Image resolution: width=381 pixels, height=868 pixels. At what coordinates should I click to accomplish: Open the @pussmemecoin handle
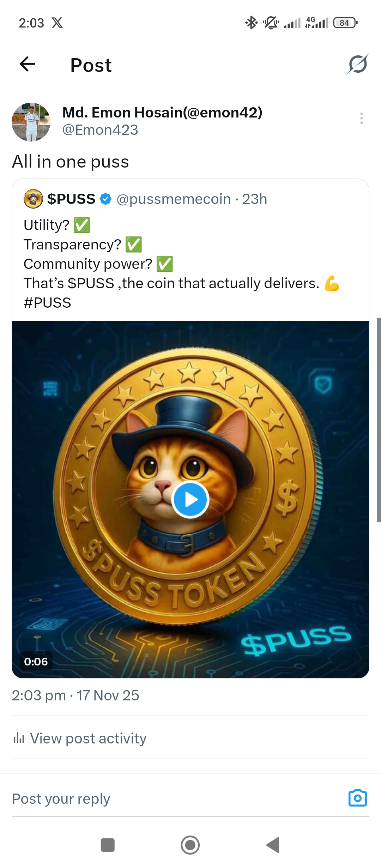coord(174,199)
